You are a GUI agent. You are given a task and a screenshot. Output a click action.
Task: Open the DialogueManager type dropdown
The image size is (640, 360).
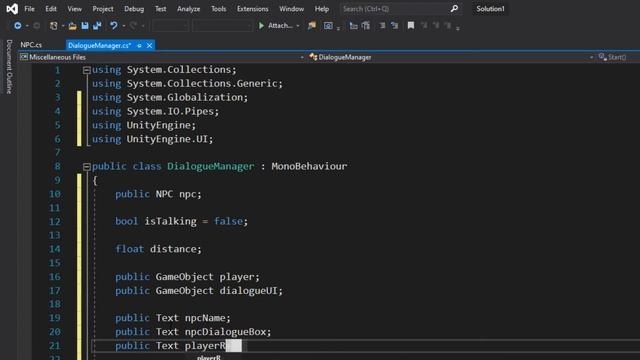coord(451,57)
